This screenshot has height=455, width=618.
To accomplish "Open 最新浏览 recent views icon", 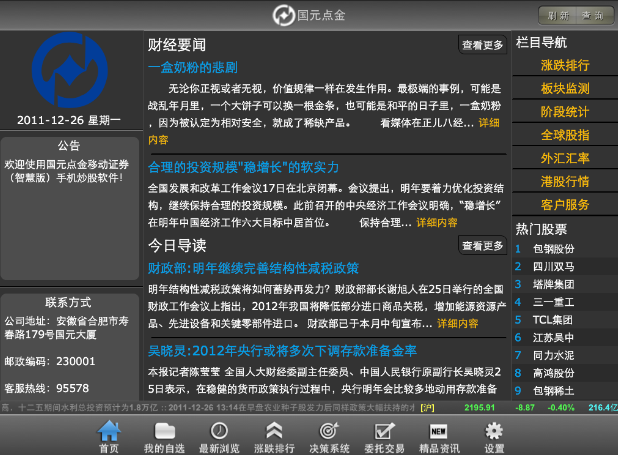I will pos(220,437).
